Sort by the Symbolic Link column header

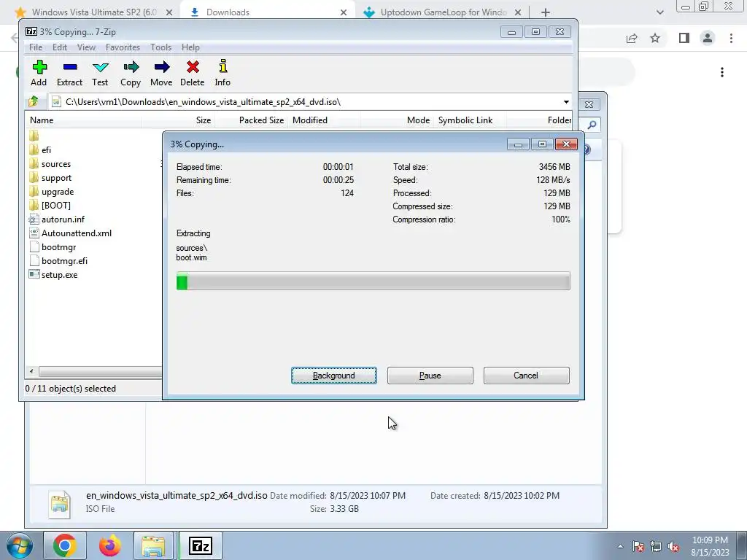[x=471, y=120]
